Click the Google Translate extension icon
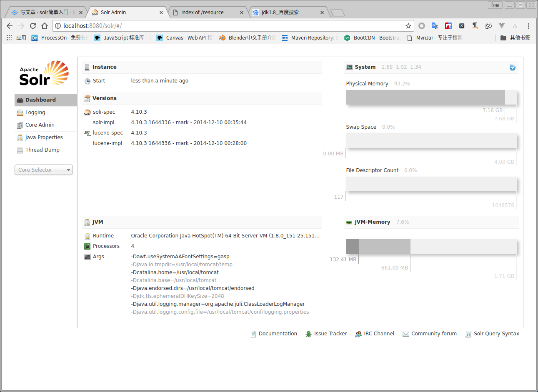 [x=435, y=26]
